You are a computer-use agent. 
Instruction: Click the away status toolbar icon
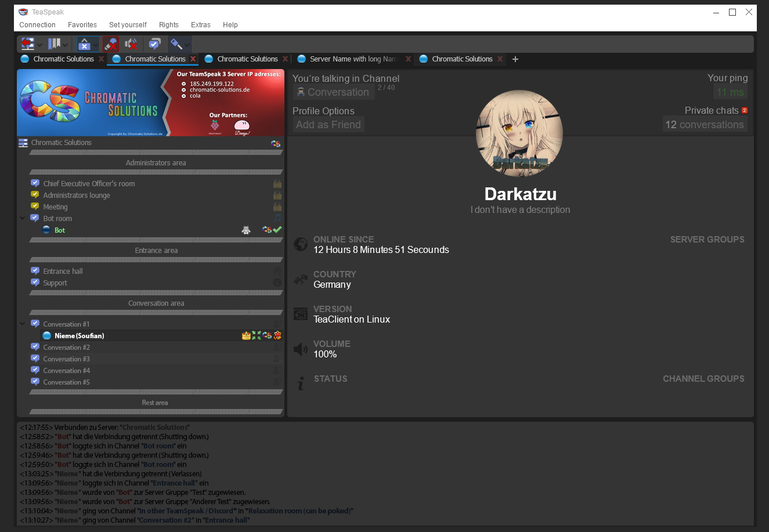tap(84, 44)
